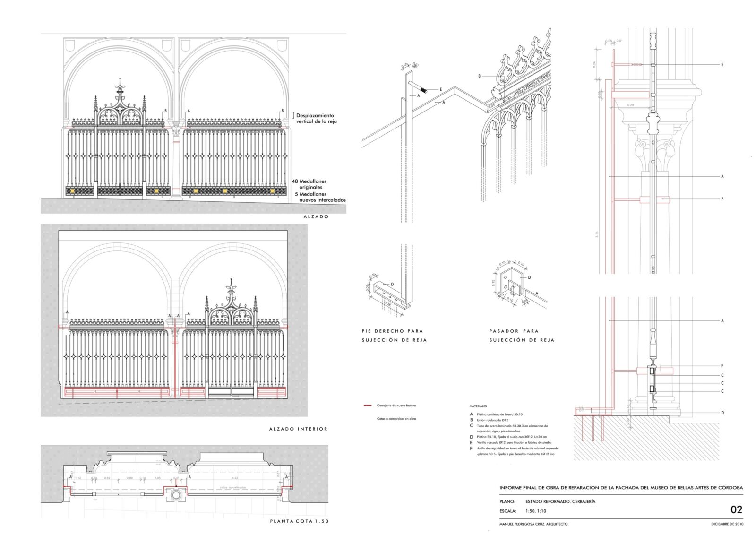This screenshot has height=535, width=756.
Task: Click the ALZADO drawing title
Action: [316, 216]
